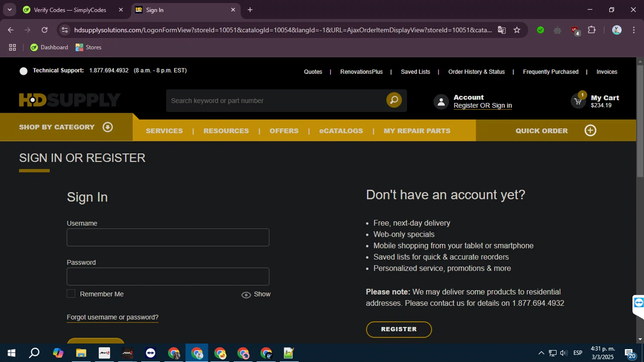Screen dimensions: 644x362
Task: Open the Resources menu
Action: click(x=226, y=131)
